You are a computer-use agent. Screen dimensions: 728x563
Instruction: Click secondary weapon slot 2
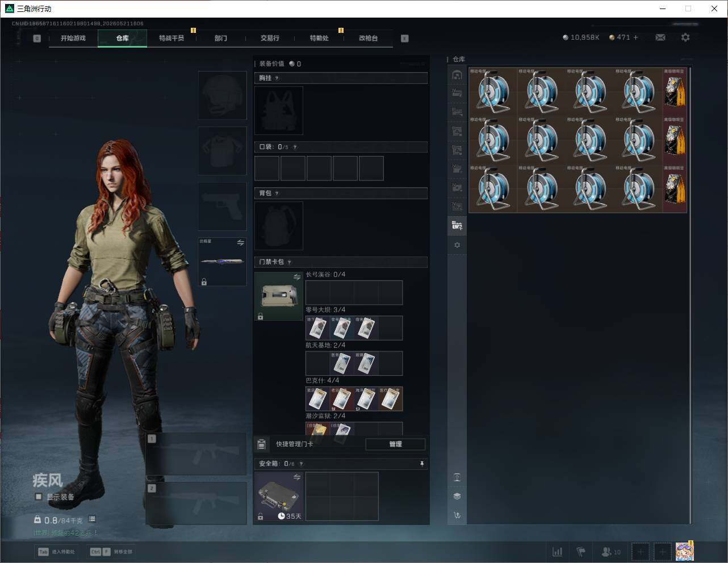(x=196, y=503)
